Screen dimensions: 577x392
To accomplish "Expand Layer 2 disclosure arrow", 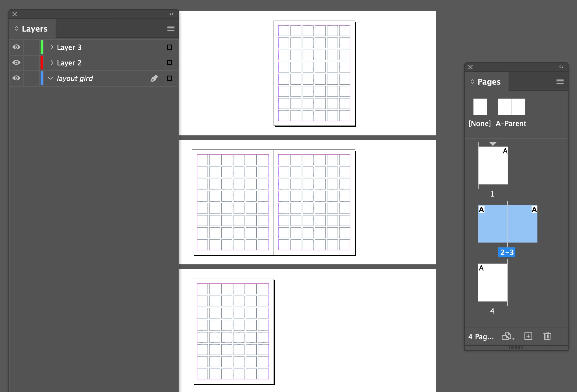I will (x=52, y=63).
